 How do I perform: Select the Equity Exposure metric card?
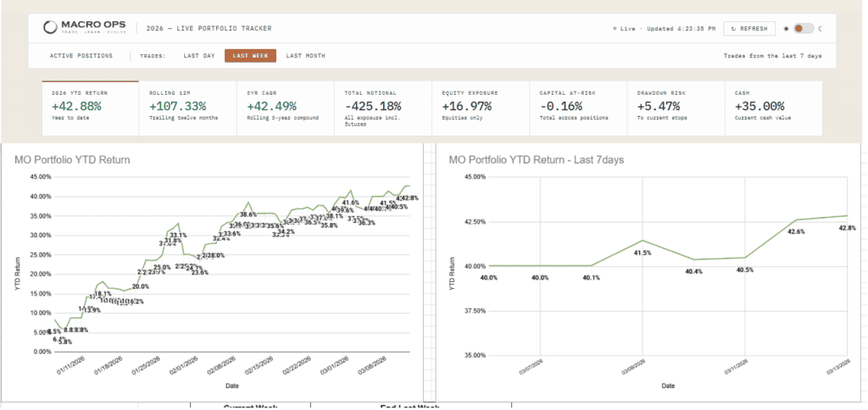(x=480, y=108)
